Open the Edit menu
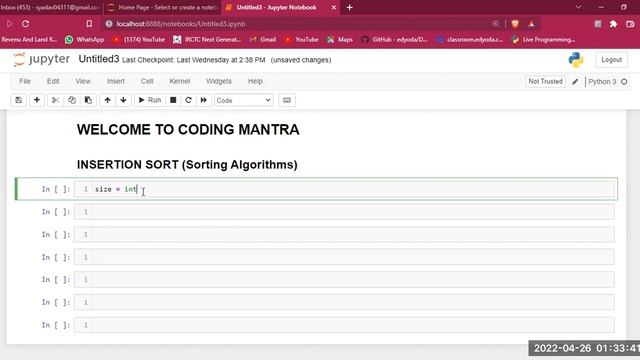This screenshot has height=360, width=640. (x=53, y=81)
